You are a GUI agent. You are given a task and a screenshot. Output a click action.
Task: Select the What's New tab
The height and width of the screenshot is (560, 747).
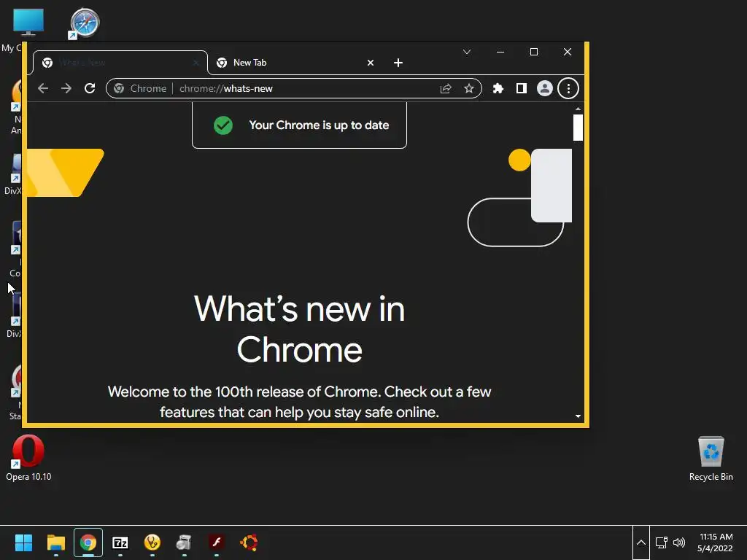pyautogui.click(x=120, y=63)
